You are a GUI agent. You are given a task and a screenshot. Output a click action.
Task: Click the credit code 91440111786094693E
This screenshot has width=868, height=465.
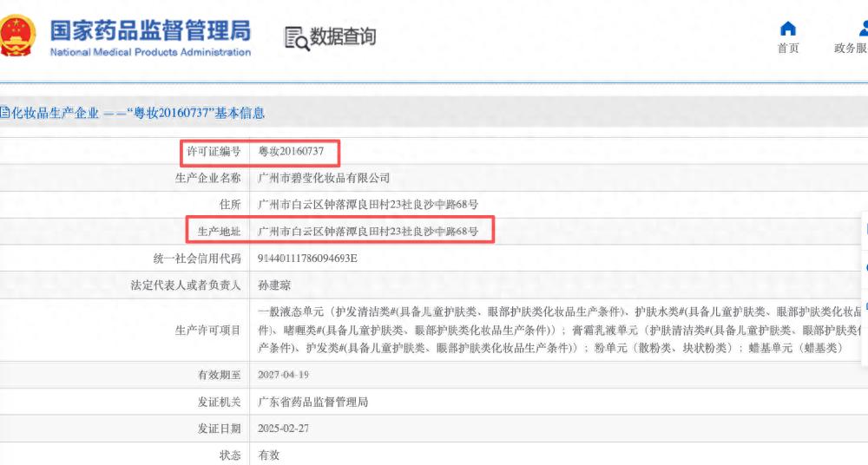(x=308, y=259)
